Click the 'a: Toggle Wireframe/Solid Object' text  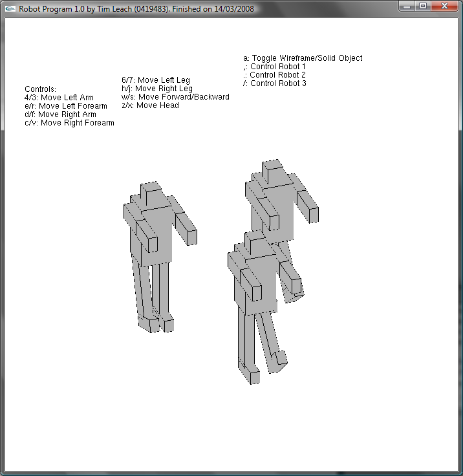point(303,58)
